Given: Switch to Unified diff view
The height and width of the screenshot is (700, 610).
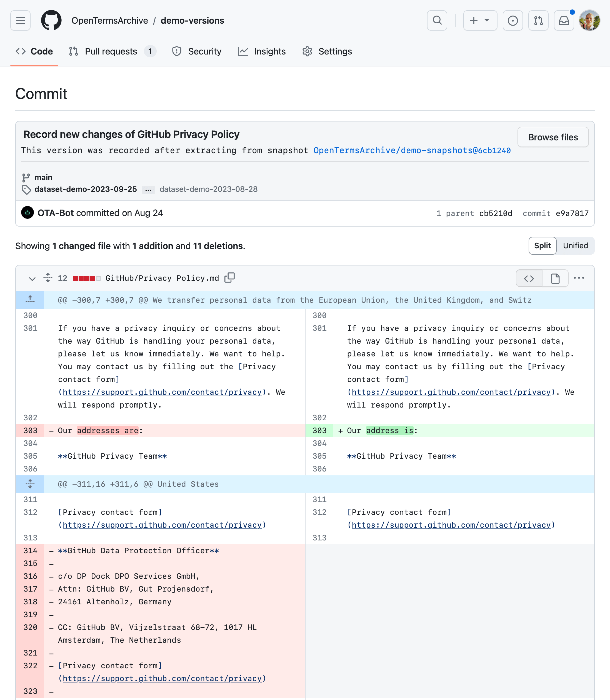Looking at the screenshot, I should click(575, 245).
